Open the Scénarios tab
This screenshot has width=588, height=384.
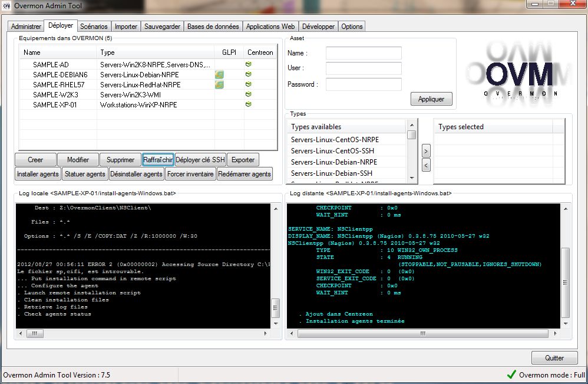(x=94, y=27)
